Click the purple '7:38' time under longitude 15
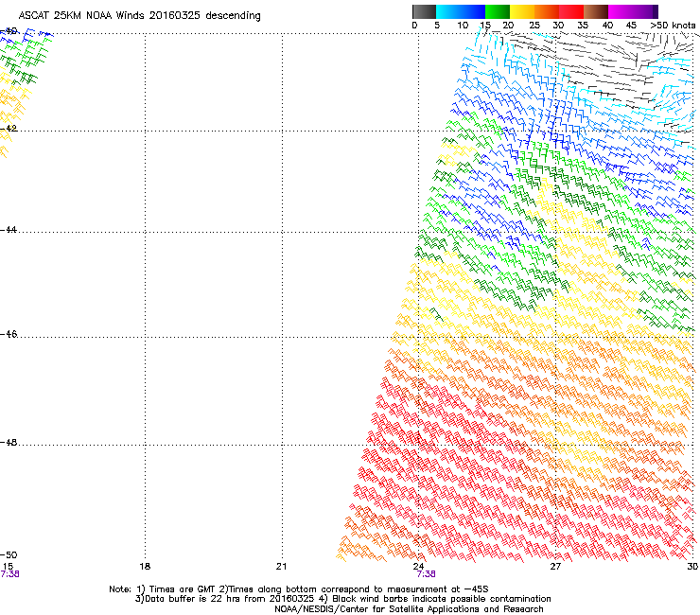The image size is (700, 615). (9, 574)
